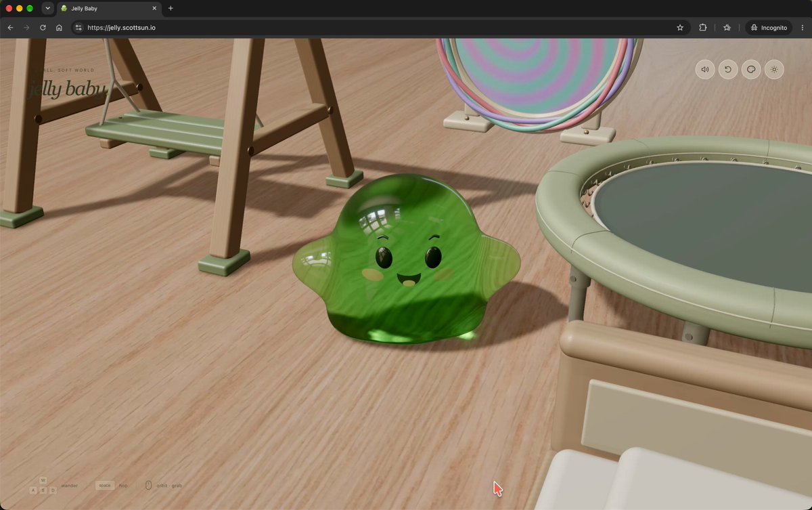Click the W key hint
The image size is (812, 510).
tap(43, 480)
